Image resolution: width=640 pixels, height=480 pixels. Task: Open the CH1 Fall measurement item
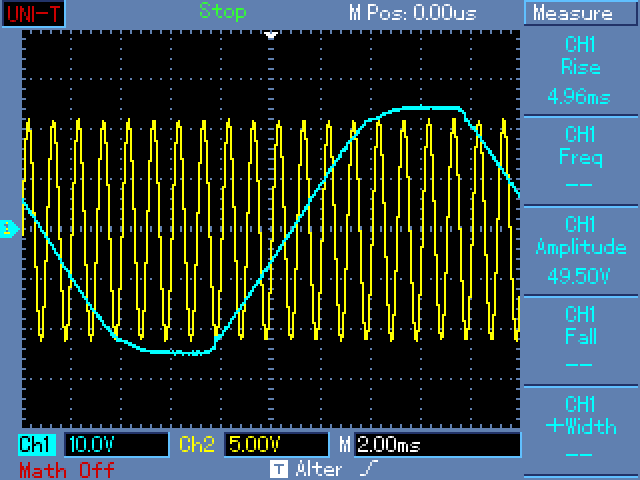581,340
